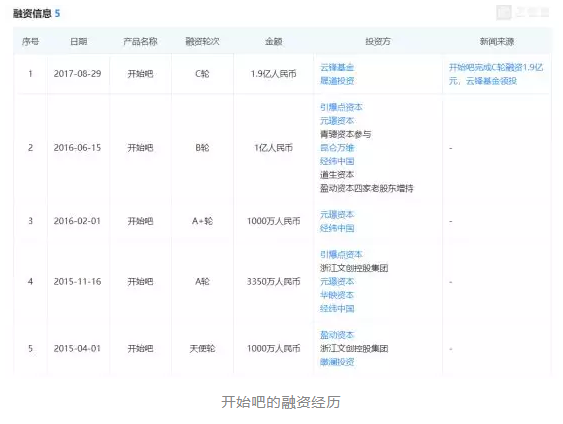
Task: Open the 昆仑万维 investor link
Action: (337, 148)
